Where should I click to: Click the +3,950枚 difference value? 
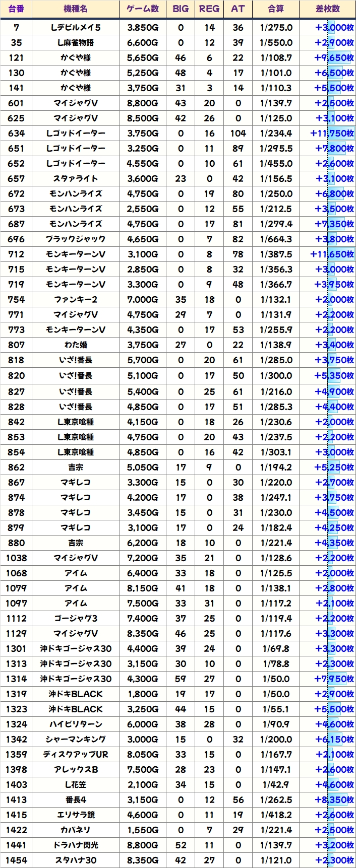pos(334,285)
